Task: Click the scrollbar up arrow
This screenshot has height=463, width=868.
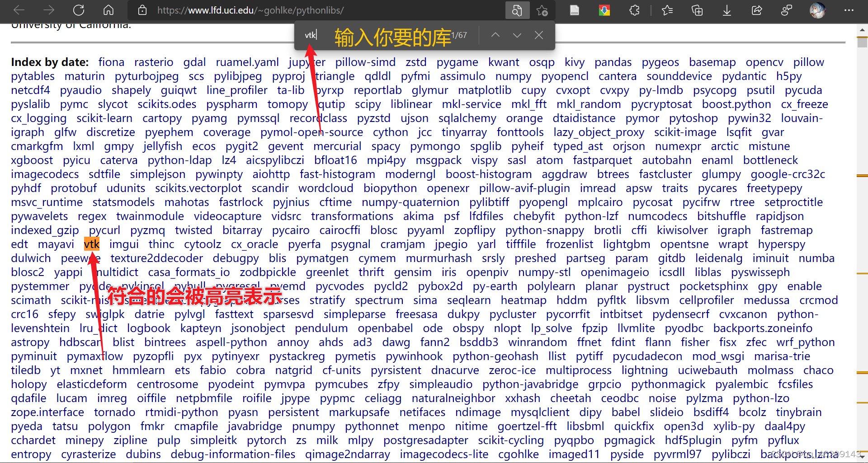Action: point(862,30)
